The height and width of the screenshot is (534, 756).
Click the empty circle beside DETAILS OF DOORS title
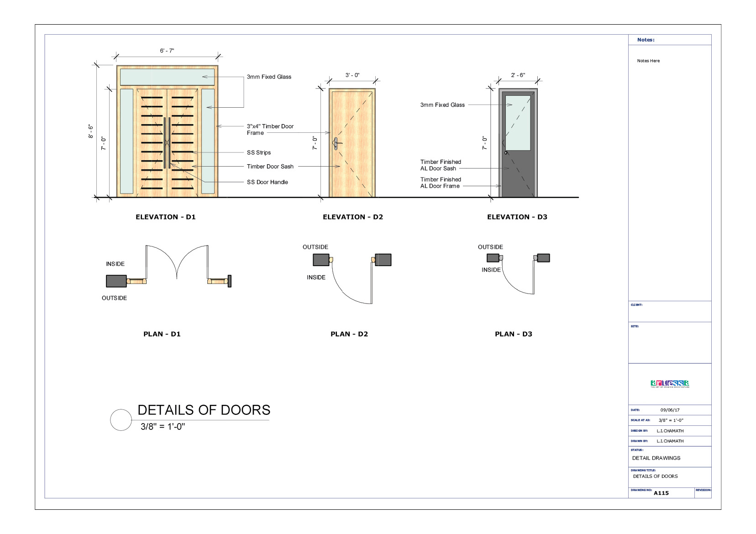(x=121, y=420)
